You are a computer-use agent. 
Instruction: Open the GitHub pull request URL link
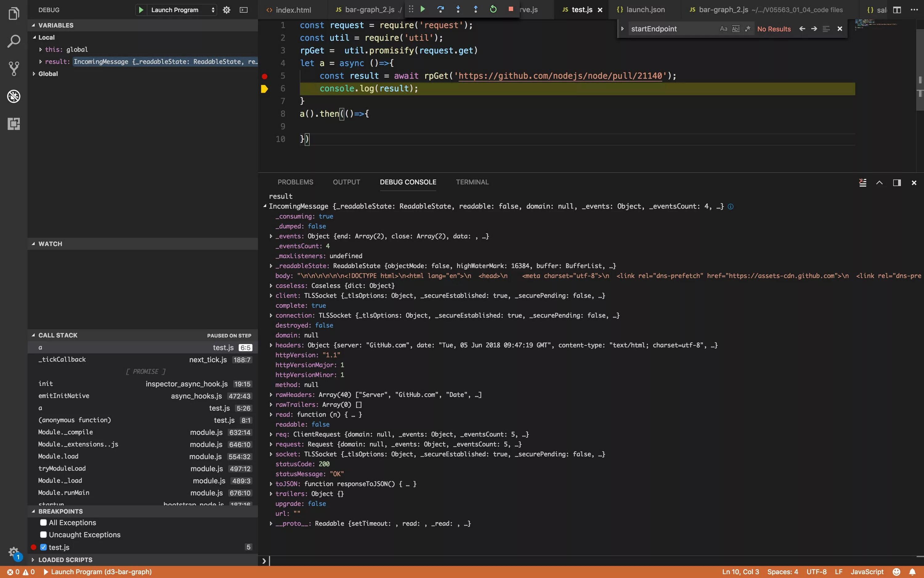(560, 76)
